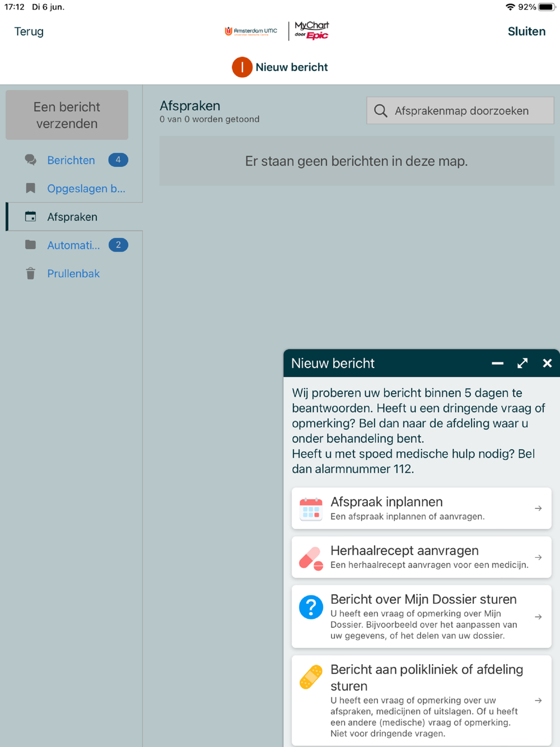Click the Nieuw bericht page title text

(x=292, y=67)
